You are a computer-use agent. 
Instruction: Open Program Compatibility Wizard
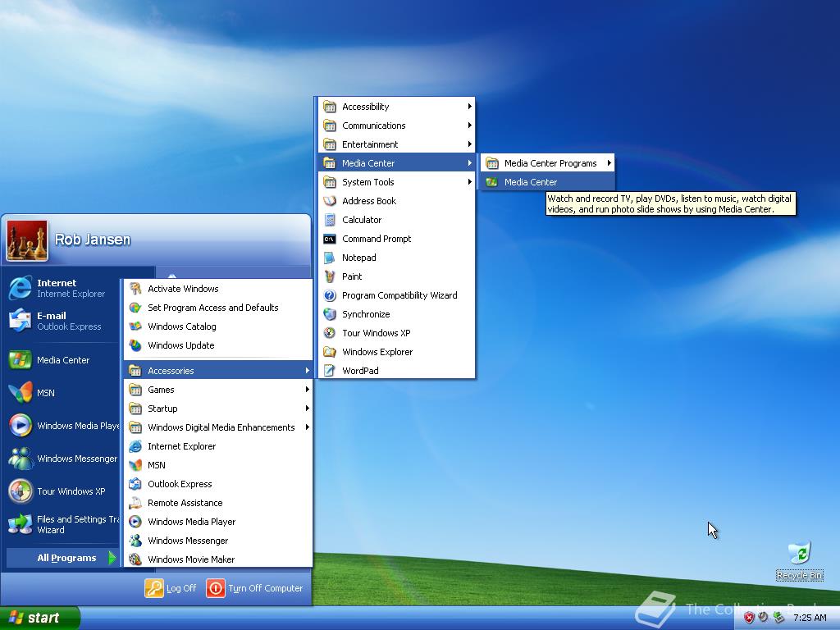396,295
